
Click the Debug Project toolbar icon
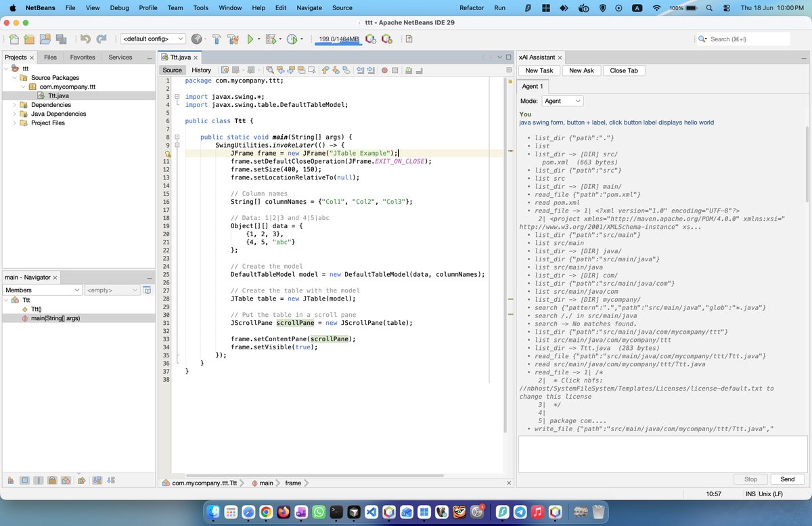[271, 39]
